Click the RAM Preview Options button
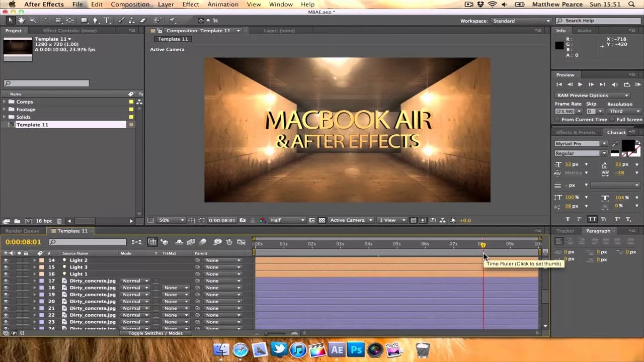Screen dimensions: 644x362 click(x=592, y=95)
